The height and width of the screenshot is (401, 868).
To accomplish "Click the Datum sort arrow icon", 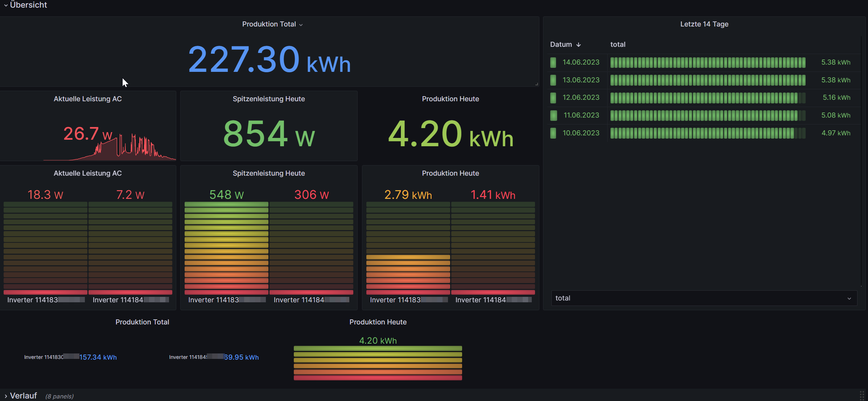I will coord(579,45).
